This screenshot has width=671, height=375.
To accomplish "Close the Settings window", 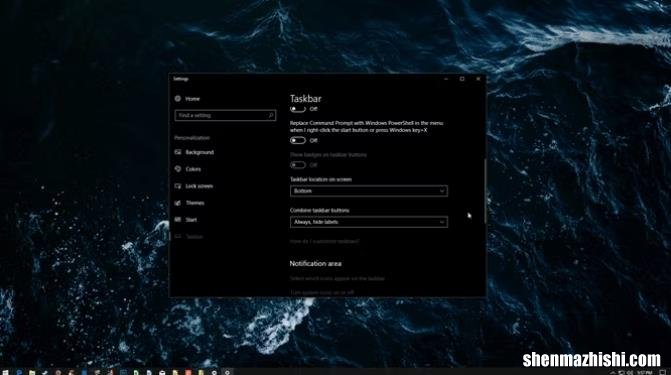I will point(478,79).
